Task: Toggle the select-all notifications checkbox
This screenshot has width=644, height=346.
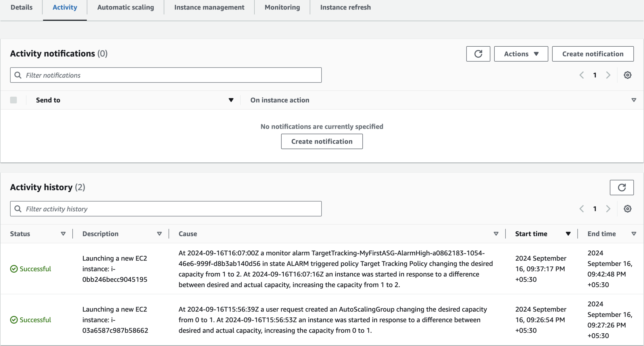Action: [x=13, y=100]
